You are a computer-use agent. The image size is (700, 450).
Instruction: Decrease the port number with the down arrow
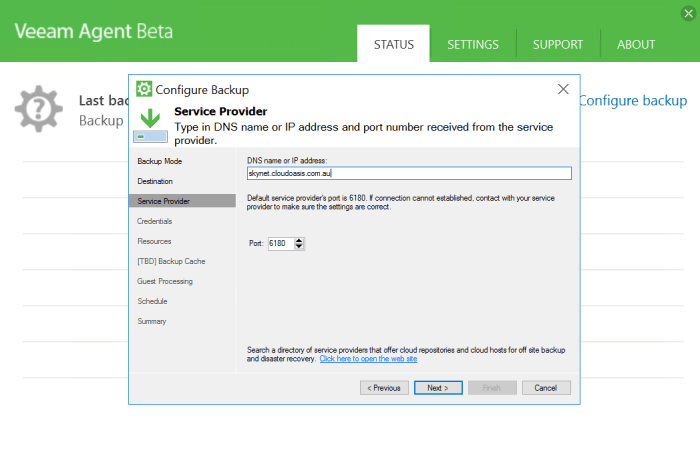click(299, 246)
